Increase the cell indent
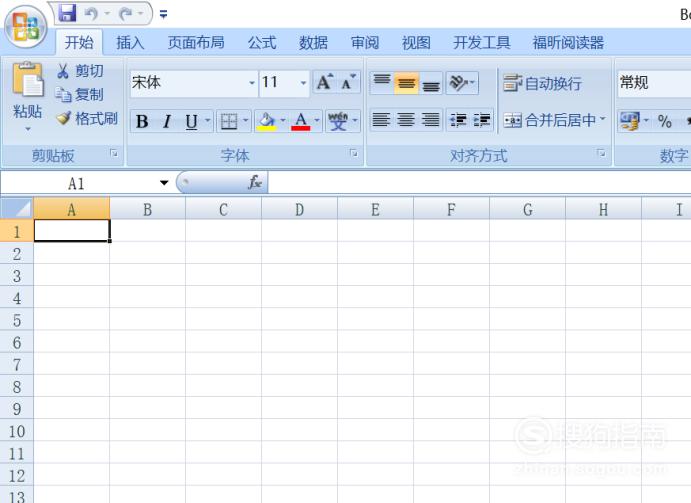This screenshot has width=691, height=503. point(482,119)
